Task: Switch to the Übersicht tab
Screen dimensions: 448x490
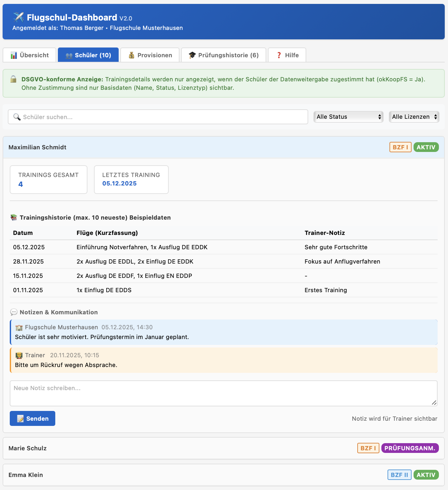Action: [x=30, y=55]
